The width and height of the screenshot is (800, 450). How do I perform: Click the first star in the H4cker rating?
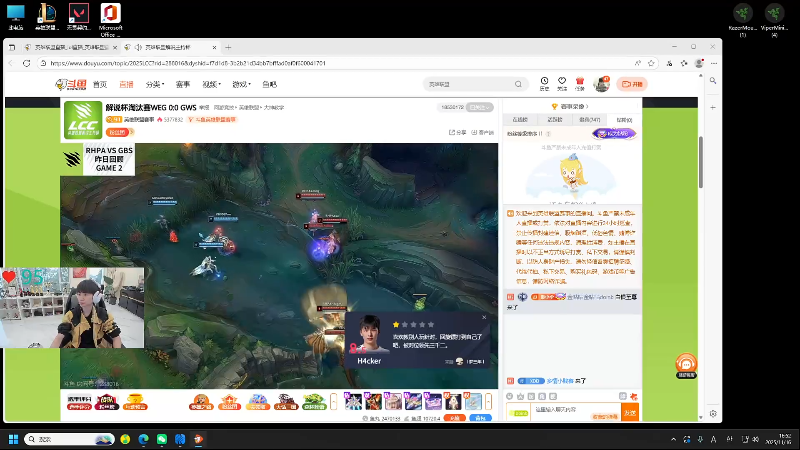pyautogui.click(x=396, y=324)
